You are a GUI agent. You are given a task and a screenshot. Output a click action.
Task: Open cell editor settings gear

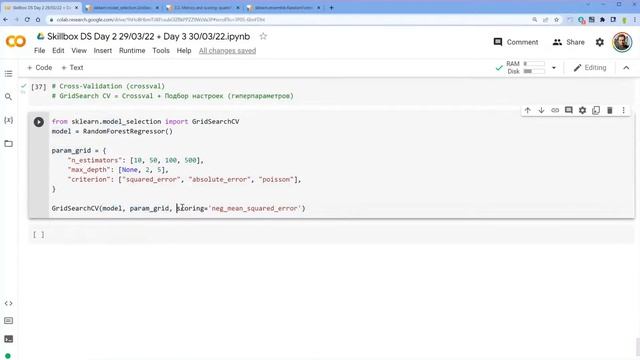coord(582,110)
